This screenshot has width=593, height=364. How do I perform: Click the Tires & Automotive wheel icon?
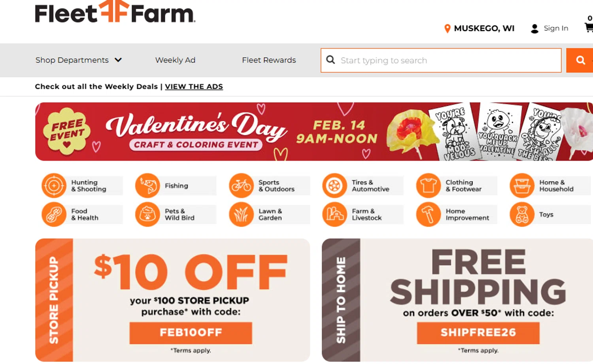point(334,186)
